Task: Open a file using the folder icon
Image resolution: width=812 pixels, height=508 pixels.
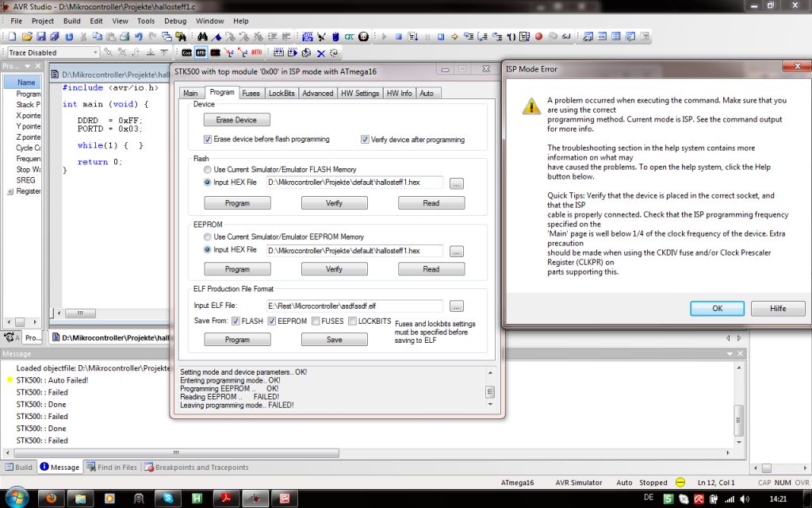Action: (x=27, y=37)
